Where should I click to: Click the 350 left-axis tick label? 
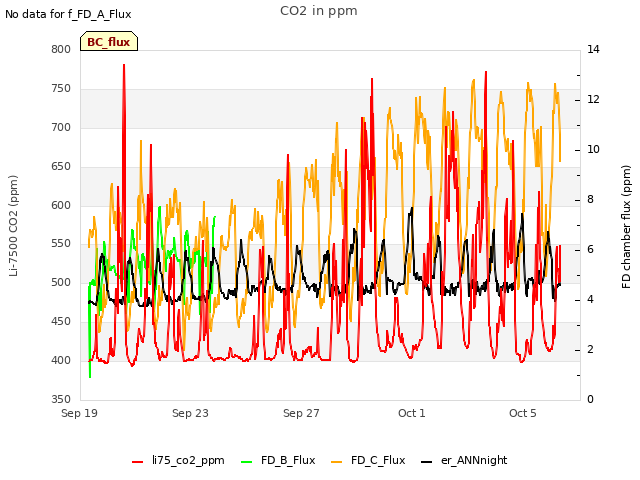pos(61,399)
